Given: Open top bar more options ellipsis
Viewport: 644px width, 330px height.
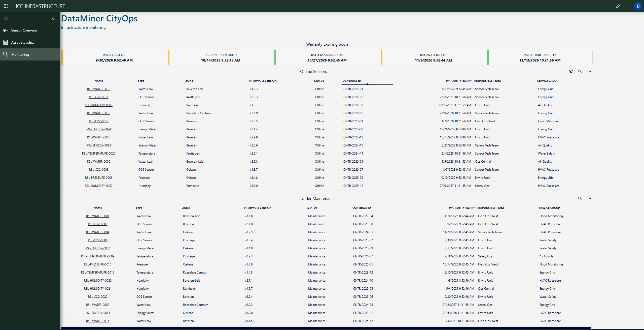Looking at the screenshot, I should click(x=627, y=6).
